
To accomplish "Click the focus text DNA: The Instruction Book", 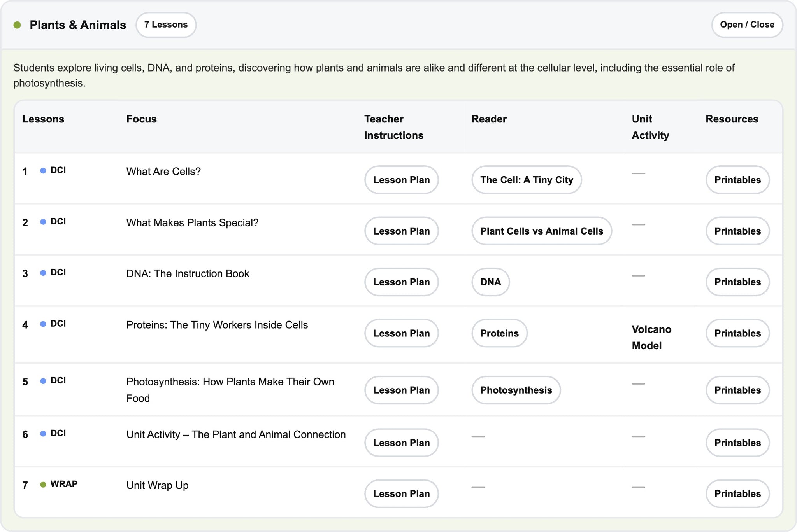I will pyautogui.click(x=188, y=274).
